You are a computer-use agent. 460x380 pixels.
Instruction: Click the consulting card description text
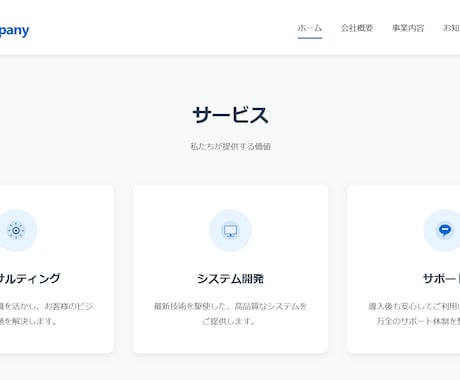point(47,313)
